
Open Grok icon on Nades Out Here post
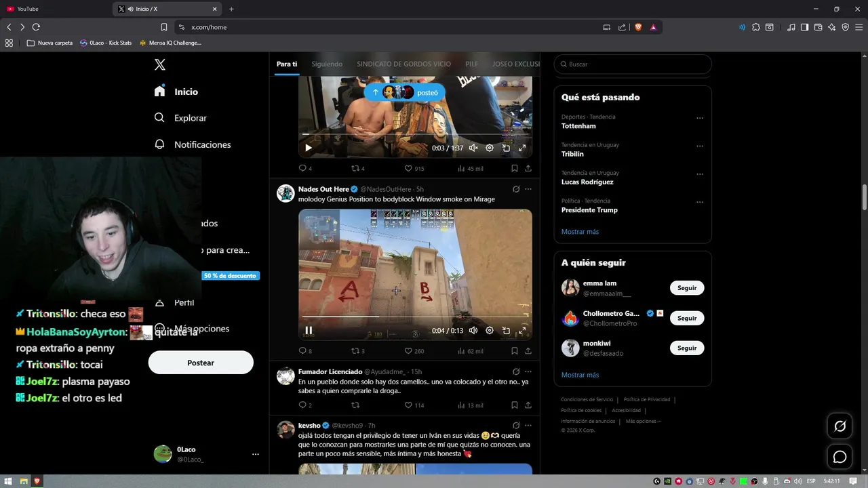pyautogui.click(x=516, y=189)
